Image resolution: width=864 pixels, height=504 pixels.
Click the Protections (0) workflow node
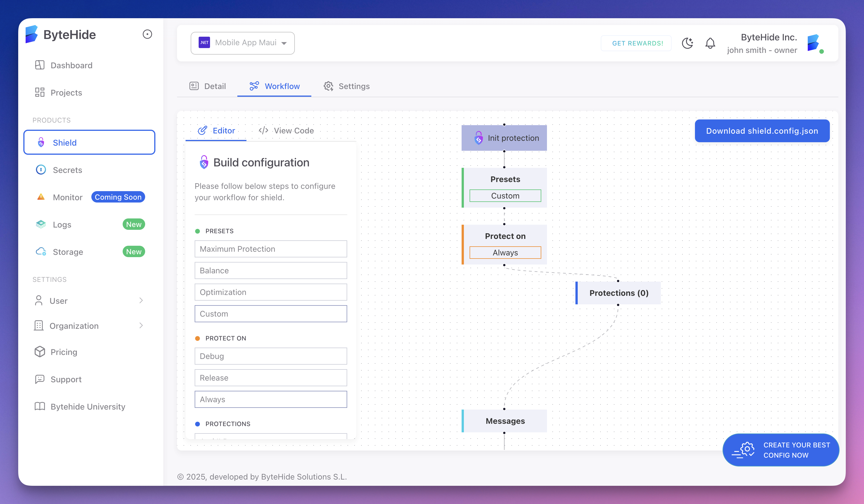(x=618, y=293)
